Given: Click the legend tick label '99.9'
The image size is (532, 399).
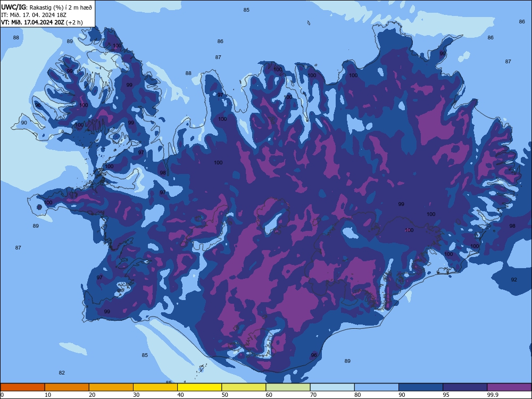Looking at the screenshot, I should pyautogui.click(x=493, y=395).
